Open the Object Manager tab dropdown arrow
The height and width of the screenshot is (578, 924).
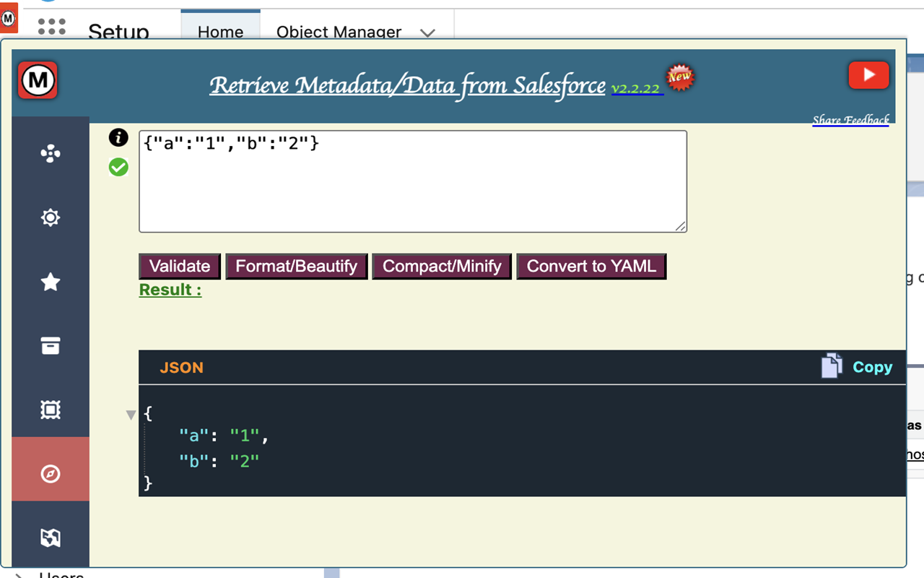click(427, 33)
